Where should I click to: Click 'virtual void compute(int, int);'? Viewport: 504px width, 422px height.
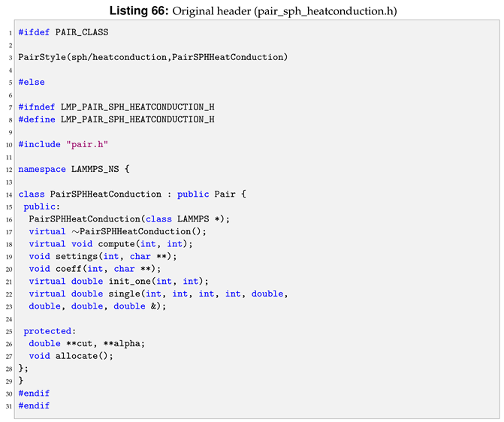coord(110,244)
